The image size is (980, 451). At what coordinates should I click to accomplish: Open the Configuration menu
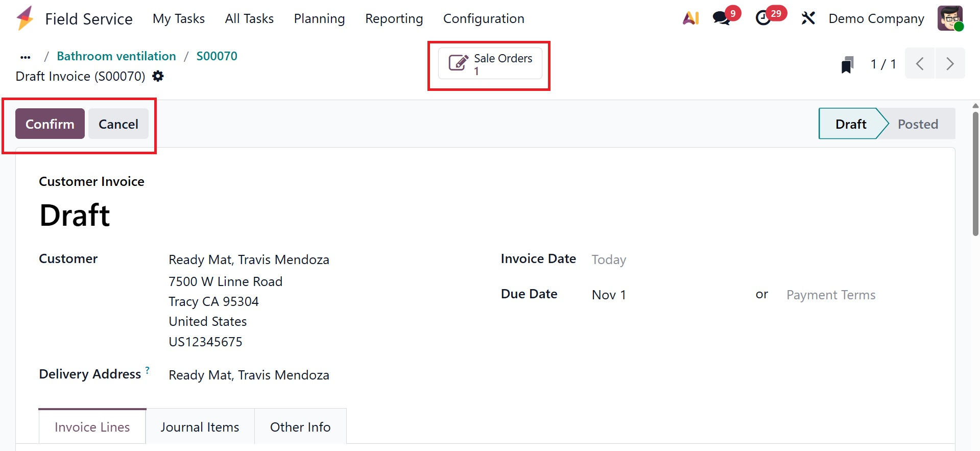click(x=483, y=18)
